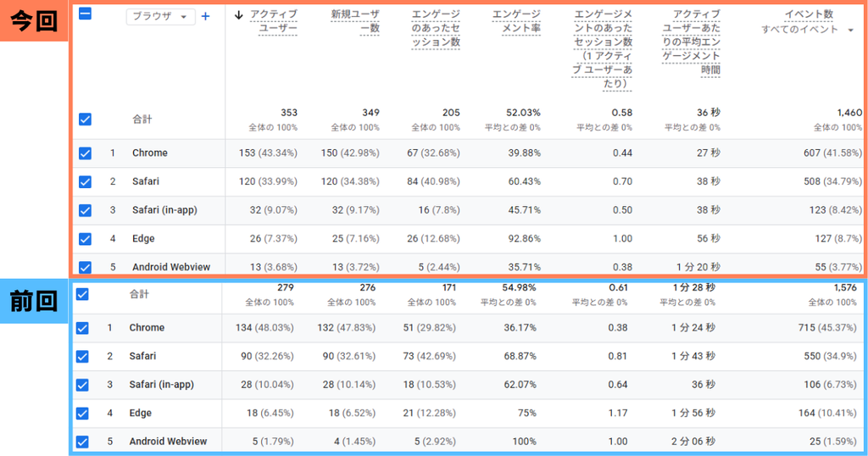This screenshot has height=456, width=868.
Task: Sort by イベント数 column header
Action: [x=809, y=14]
